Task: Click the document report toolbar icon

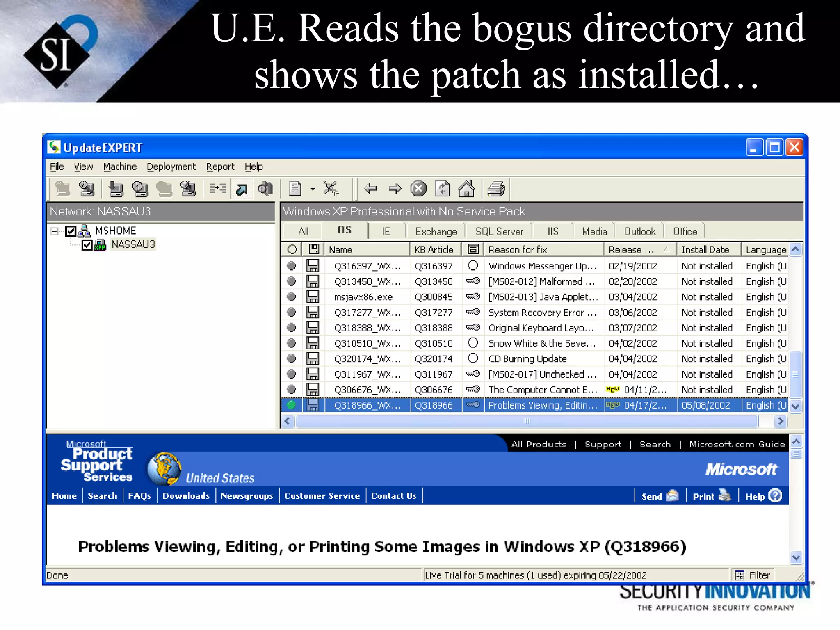Action: [295, 189]
